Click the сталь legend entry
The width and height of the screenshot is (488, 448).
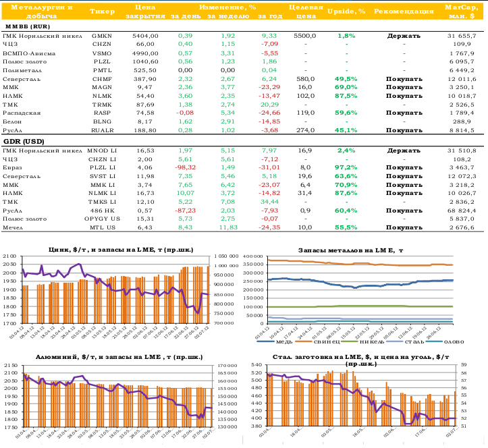pos(405,341)
